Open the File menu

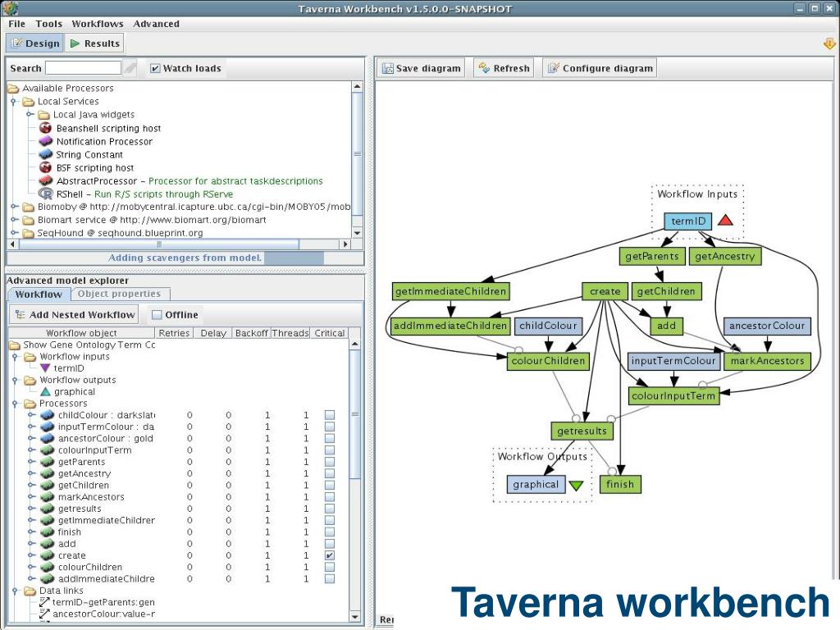(x=16, y=24)
